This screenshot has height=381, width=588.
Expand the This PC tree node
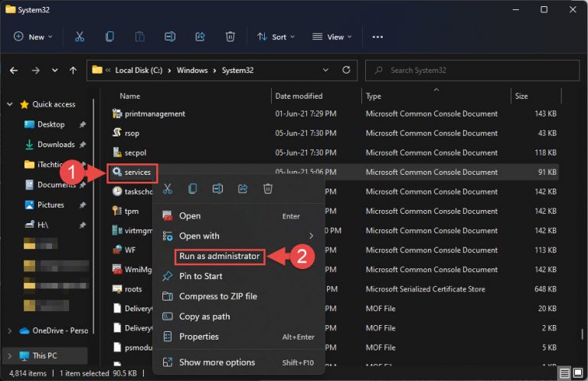pos(10,356)
